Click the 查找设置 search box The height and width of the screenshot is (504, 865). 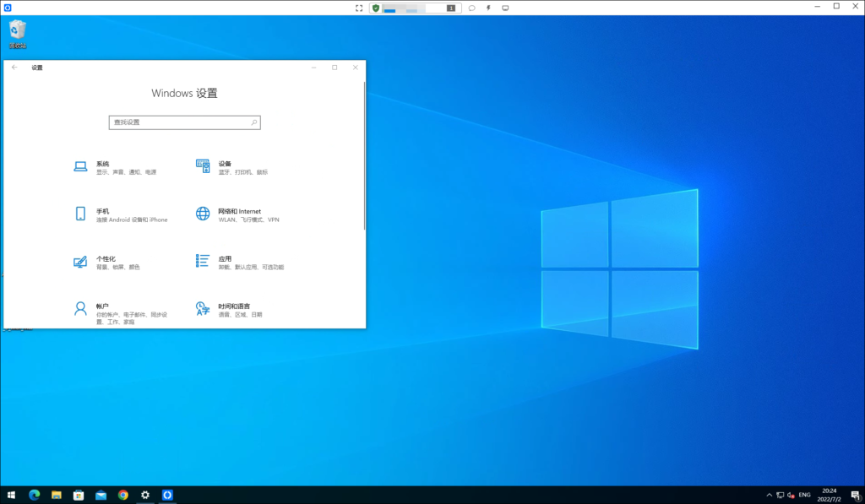pyautogui.click(x=184, y=122)
